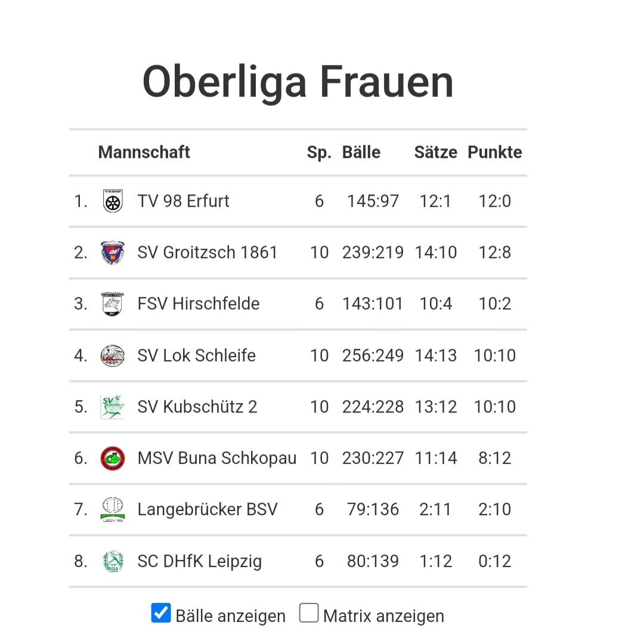Open the SC DHfK Leipzig team name
Screen dimensions: 644x644
[199, 561]
